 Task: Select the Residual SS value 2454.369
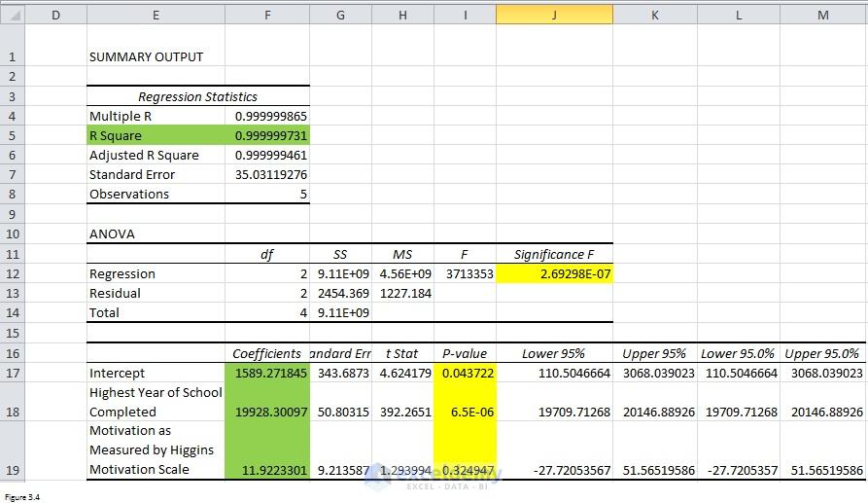click(340, 293)
